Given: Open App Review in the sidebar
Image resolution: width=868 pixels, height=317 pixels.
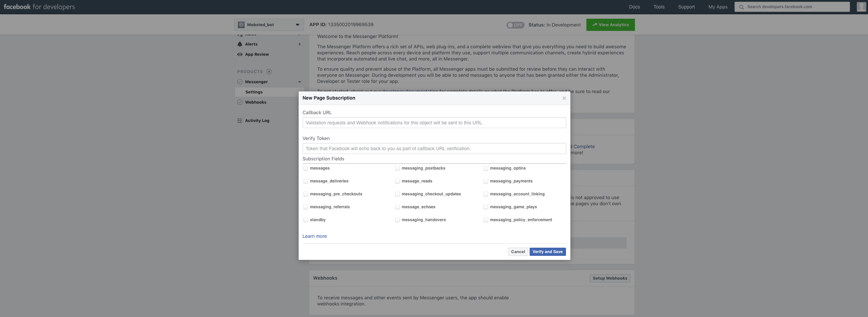Looking at the screenshot, I should point(257,54).
